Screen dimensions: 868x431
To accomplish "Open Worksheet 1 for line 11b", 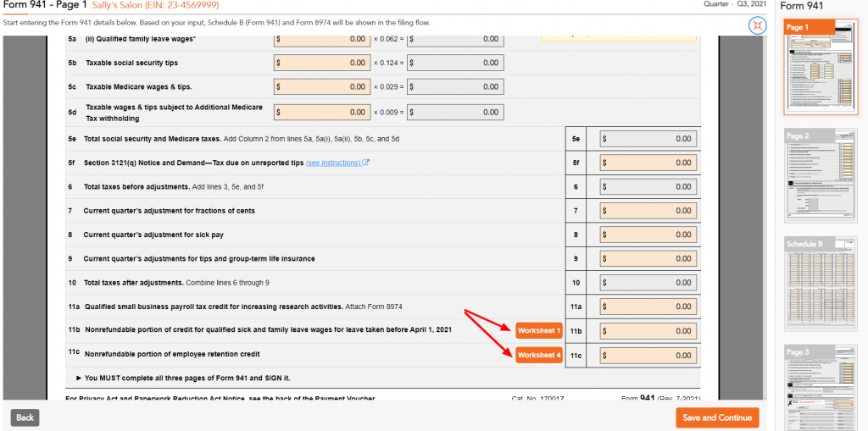I will point(539,331).
